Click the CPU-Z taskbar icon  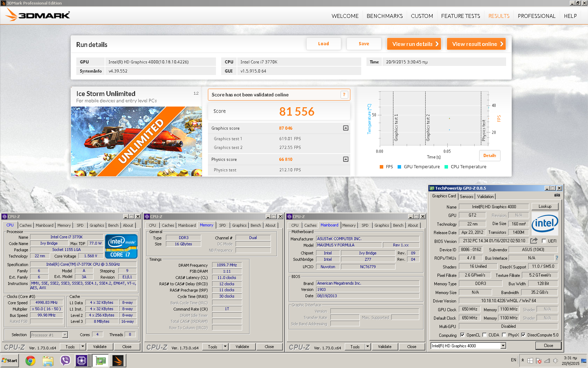click(x=82, y=361)
